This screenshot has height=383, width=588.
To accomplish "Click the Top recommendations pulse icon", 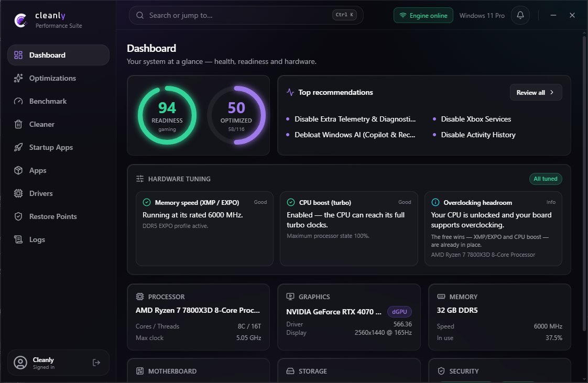I will pos(290,92).
